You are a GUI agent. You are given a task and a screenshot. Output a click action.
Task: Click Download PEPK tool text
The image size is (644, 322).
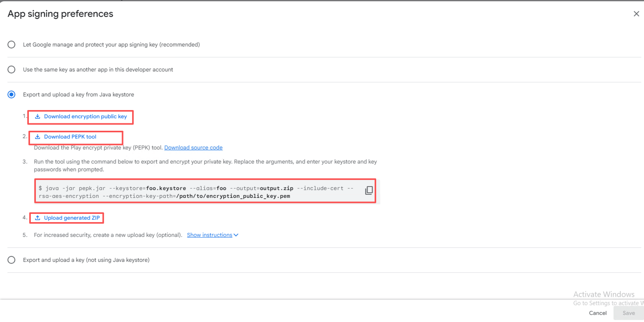70,137
